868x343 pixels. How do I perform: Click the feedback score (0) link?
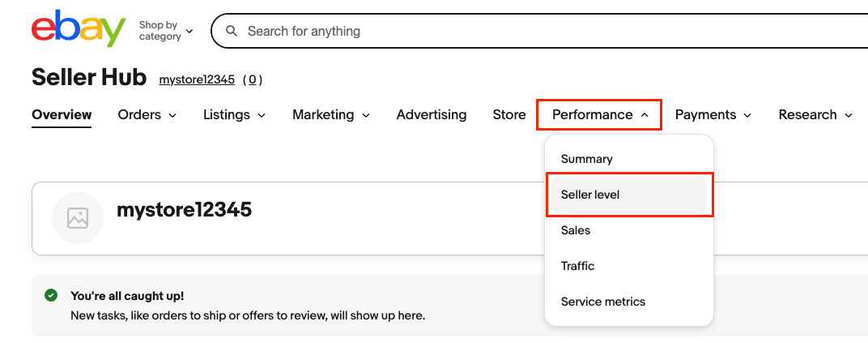click(x=253, y=79)
